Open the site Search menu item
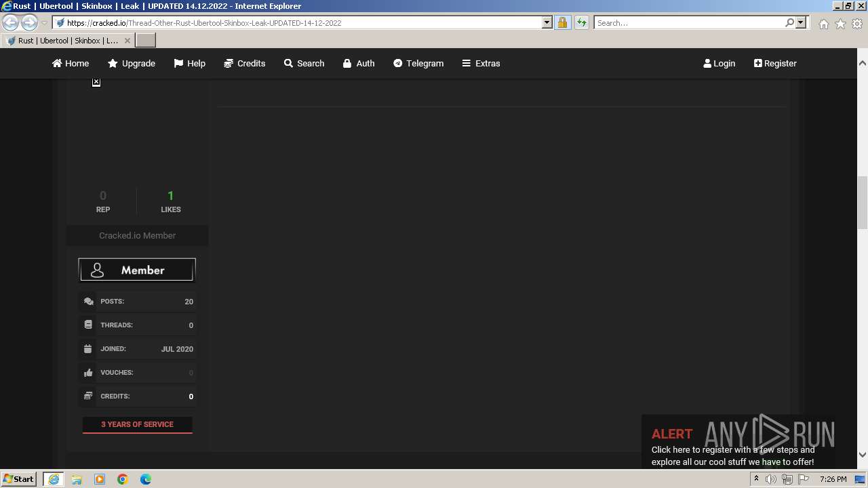 [x=304, y=63]
